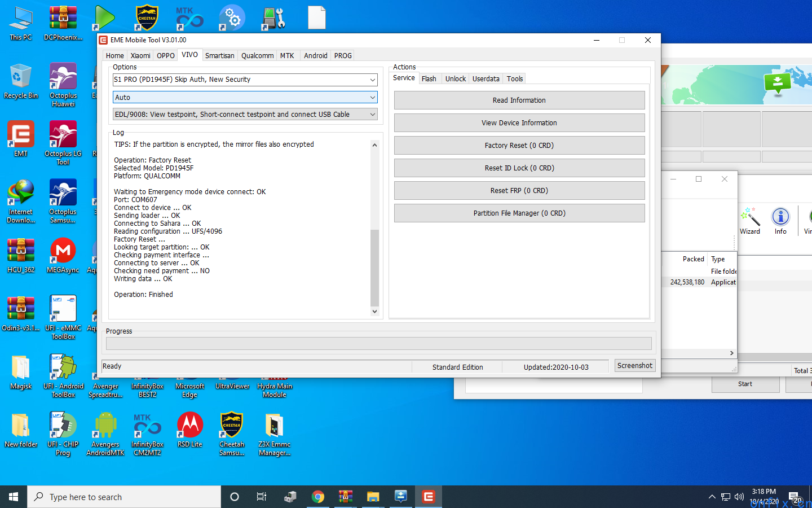
Task: Open the DCPhoenix archive icon
Action: click(63, 24)
